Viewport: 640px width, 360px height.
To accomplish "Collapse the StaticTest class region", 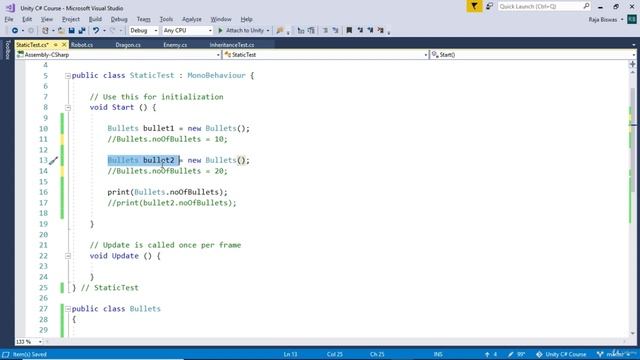I will [x=68, y=76].
